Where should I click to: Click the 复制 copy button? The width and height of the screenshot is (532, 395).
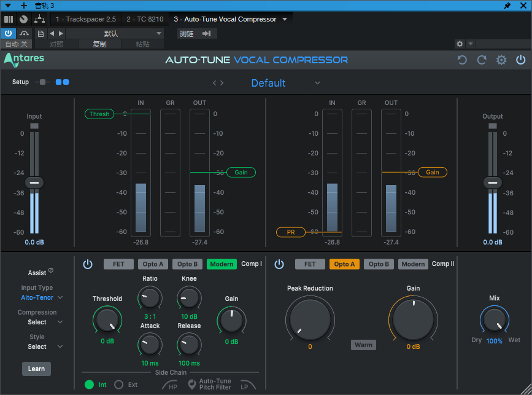[100, 44]
